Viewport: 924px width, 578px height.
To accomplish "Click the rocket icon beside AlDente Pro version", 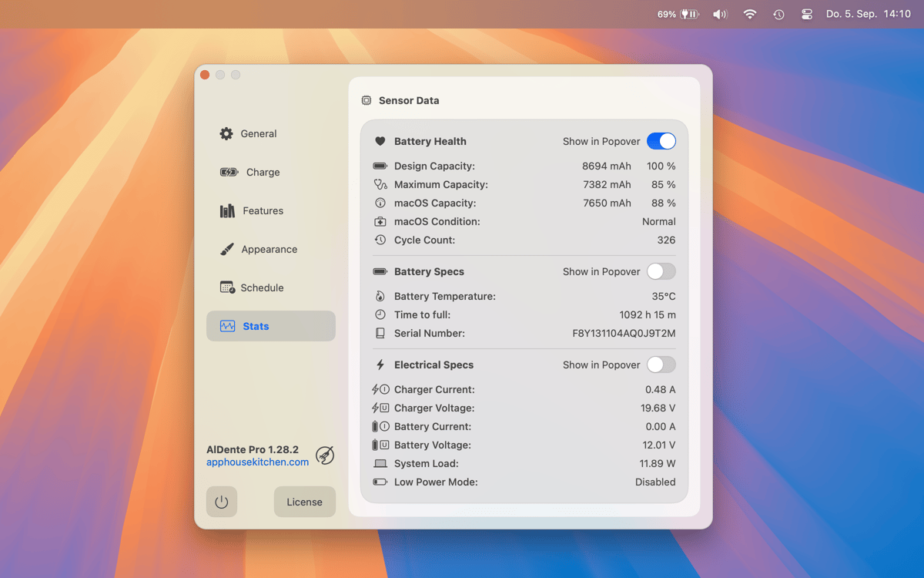I will pyautogui.click(x=325, y=455).
